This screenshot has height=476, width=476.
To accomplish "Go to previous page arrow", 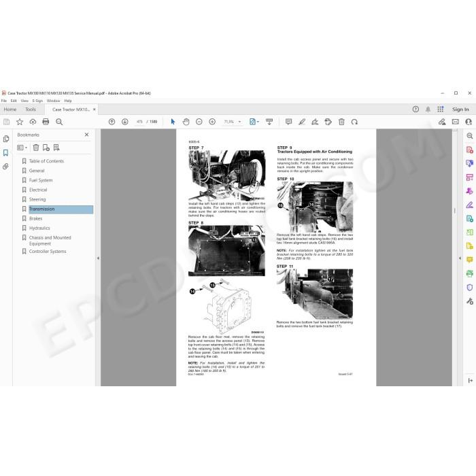I will (112, 122).
